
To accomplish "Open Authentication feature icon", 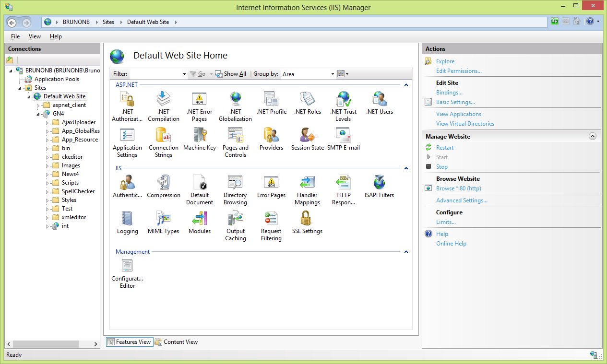I will pos(127,183).
